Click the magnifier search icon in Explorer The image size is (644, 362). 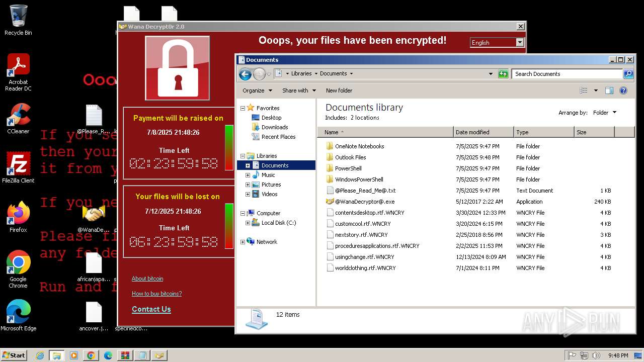[628, 74]
